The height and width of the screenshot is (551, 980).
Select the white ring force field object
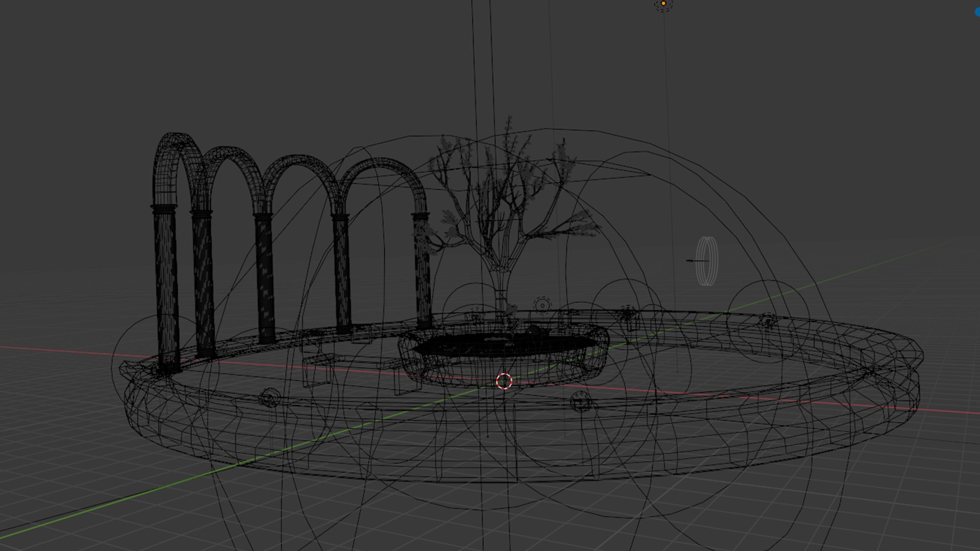pyautogui.click(x=707, y=261)
